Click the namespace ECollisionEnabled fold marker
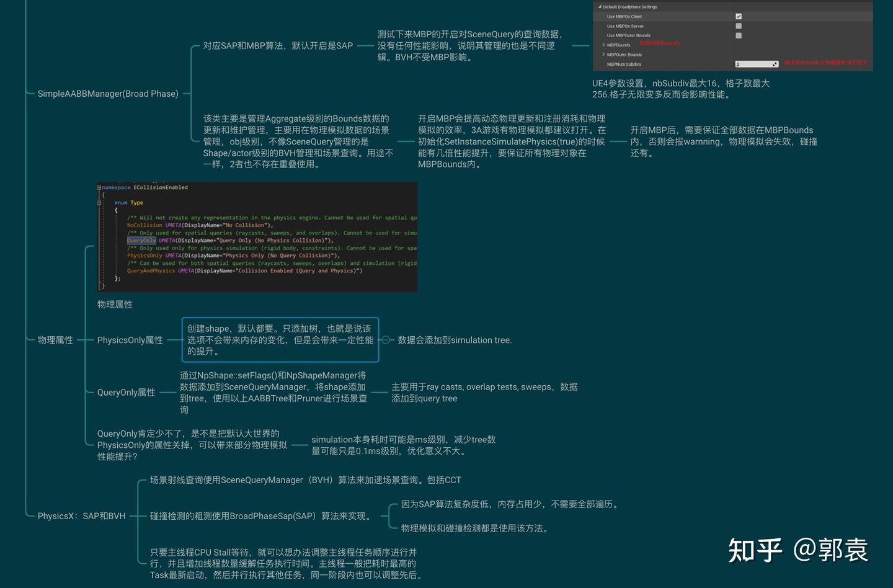 pyautogui.click(x=100, y=187)
